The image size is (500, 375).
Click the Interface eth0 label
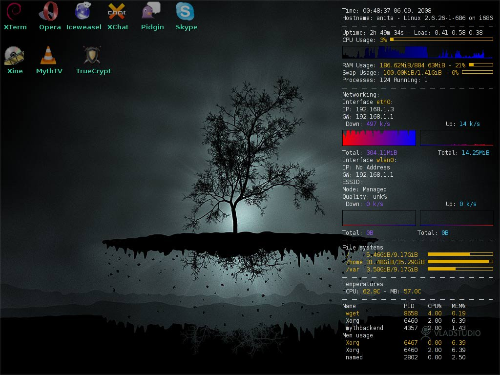[x=367, y=102]
